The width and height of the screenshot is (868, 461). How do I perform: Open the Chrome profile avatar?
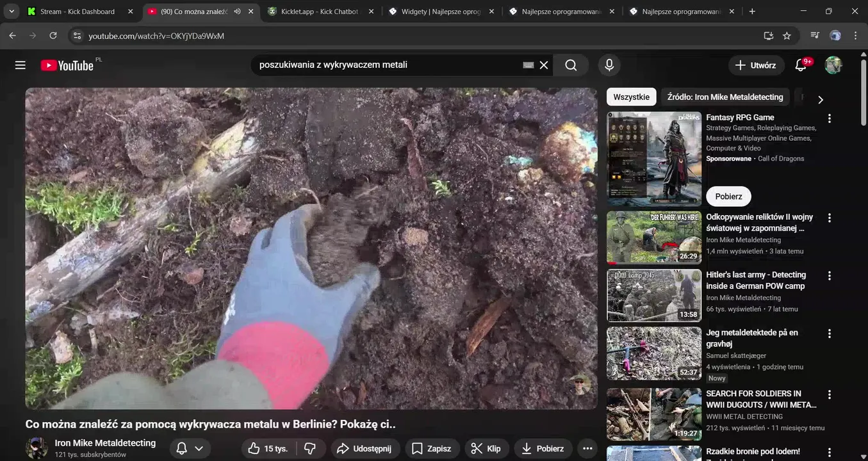835,36
